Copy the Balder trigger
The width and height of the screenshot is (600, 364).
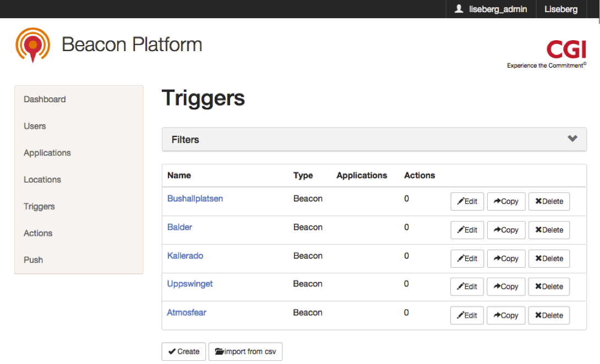506,230
